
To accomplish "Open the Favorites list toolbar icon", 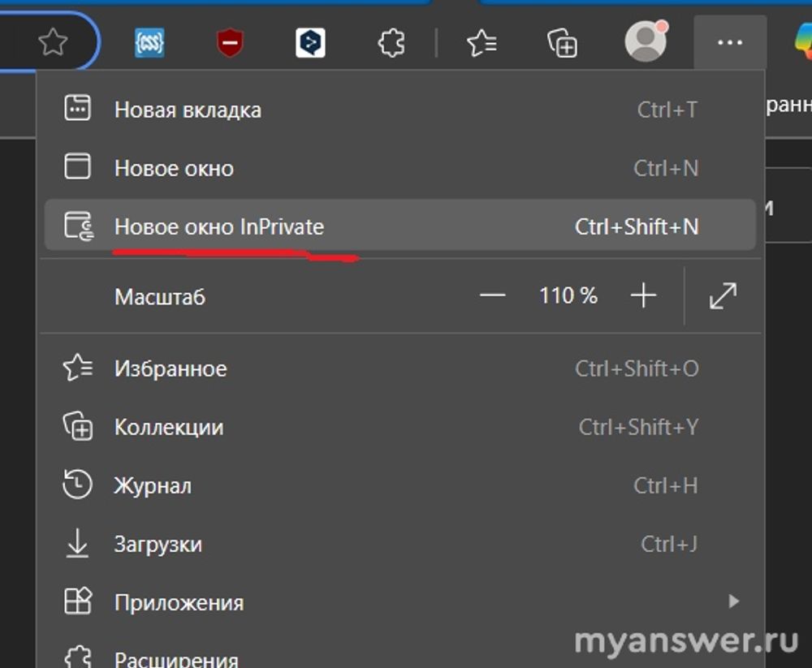I will (482, 43).
